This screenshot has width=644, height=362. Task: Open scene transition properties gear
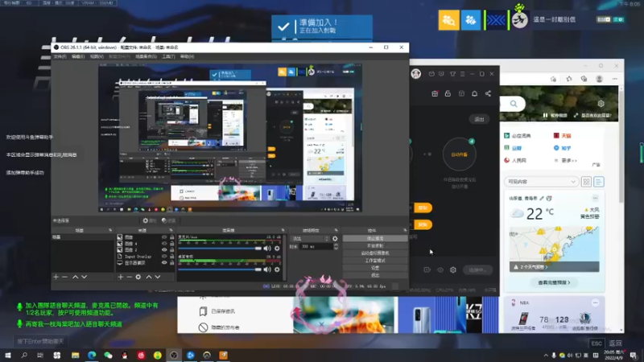pyautogui.click(x=335, y=238)
